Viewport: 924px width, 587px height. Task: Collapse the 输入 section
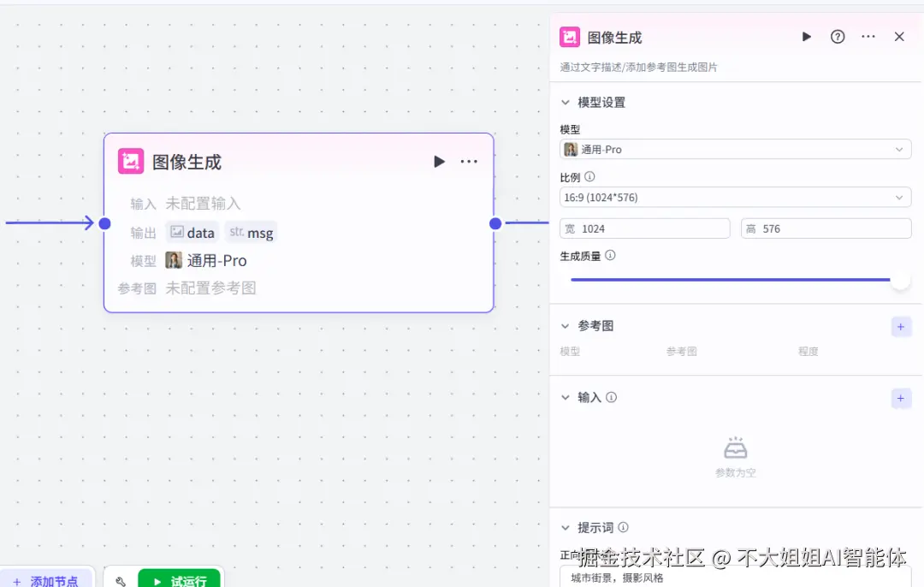point(566,397)
